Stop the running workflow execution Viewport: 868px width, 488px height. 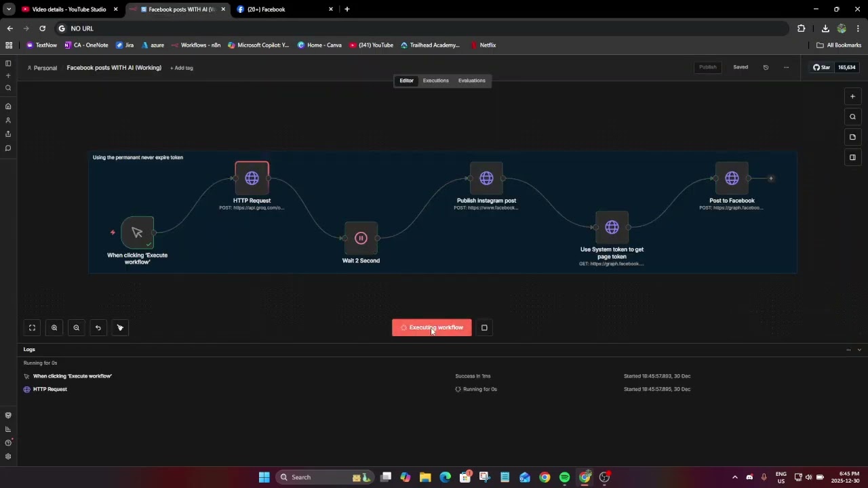(484, 327)
